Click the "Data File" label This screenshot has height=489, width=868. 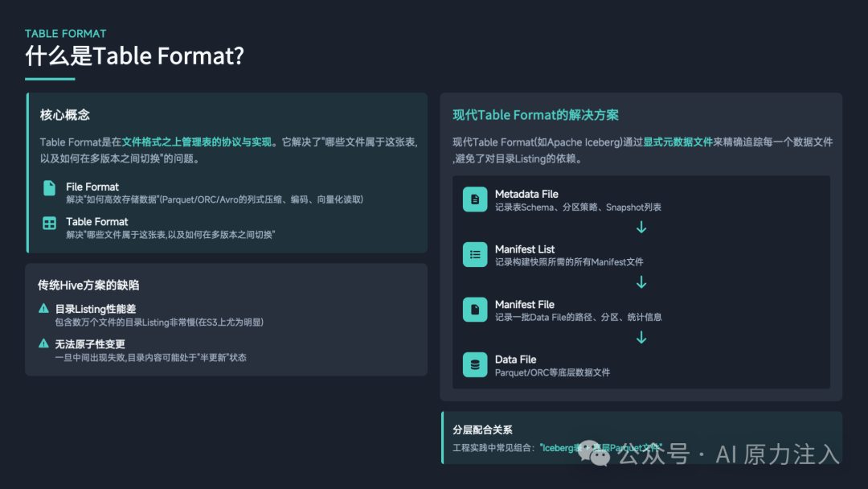point(515,360)
